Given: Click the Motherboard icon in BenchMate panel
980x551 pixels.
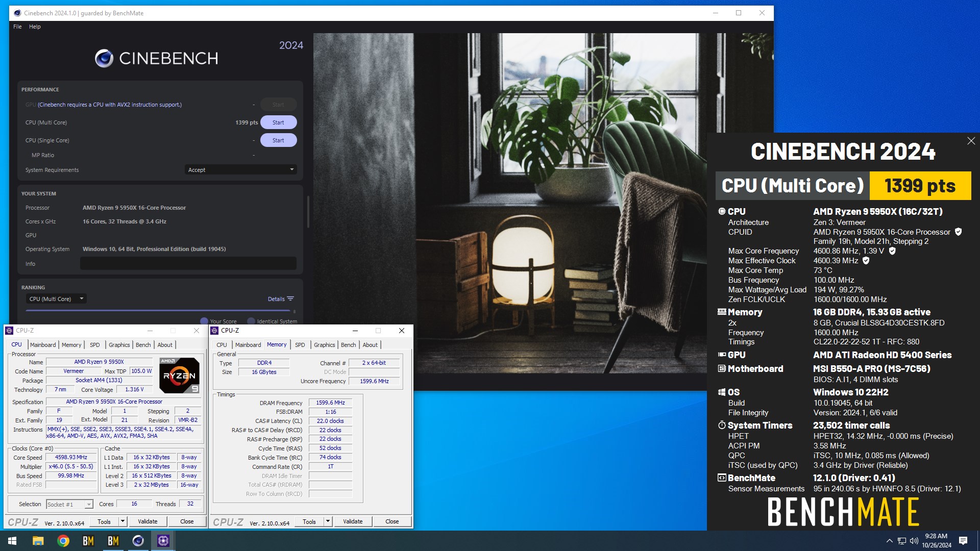Looking at the screenshot, I should coord(722,368).
